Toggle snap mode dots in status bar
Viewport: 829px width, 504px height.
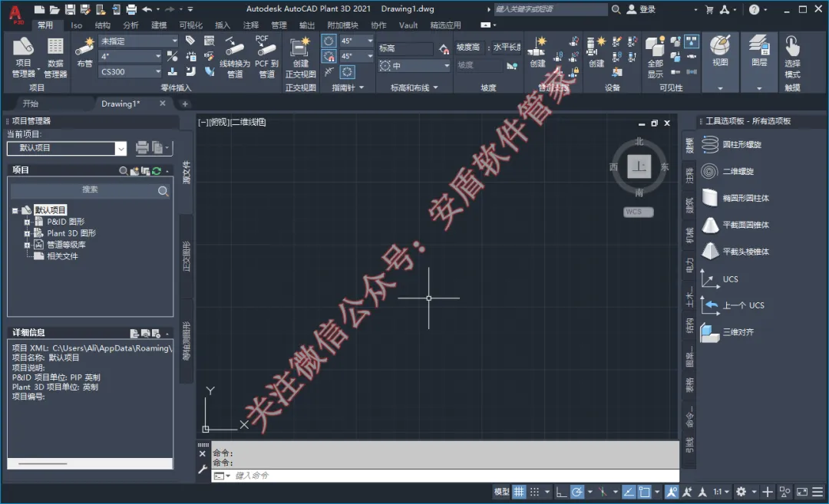(534, 492)
